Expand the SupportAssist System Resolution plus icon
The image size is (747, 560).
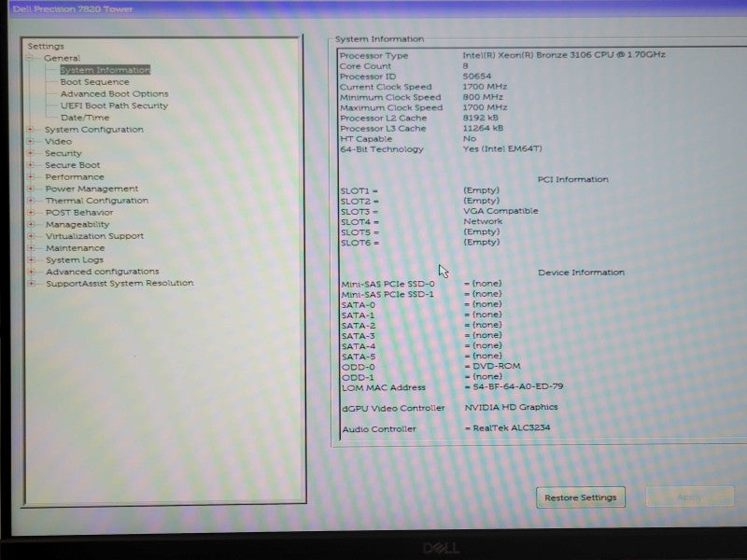coord(31,284)
